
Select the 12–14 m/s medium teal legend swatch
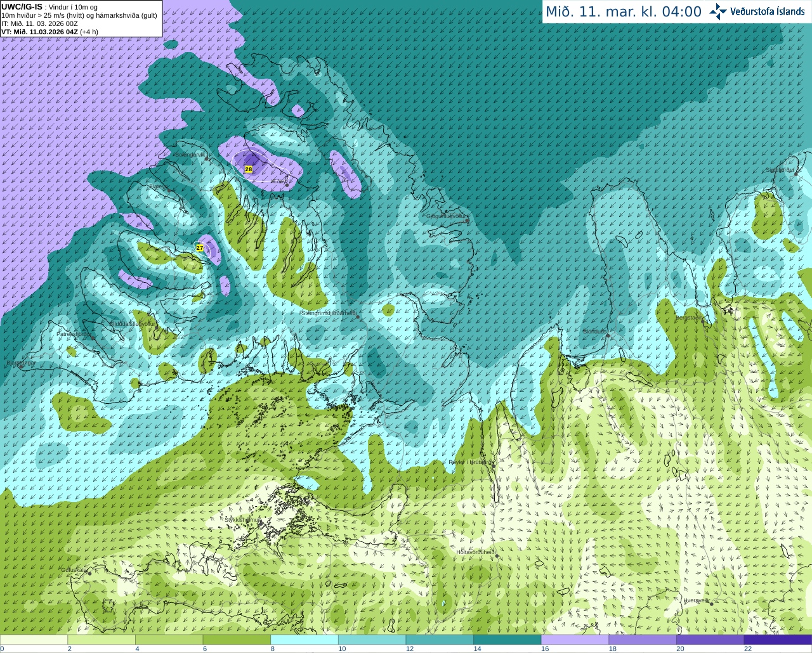point(440,640)
